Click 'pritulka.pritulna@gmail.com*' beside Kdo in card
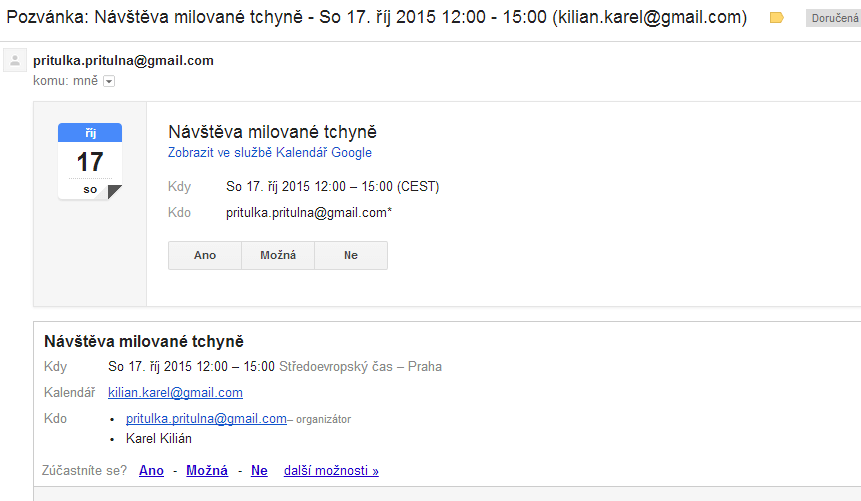 (x=309, y=213)
